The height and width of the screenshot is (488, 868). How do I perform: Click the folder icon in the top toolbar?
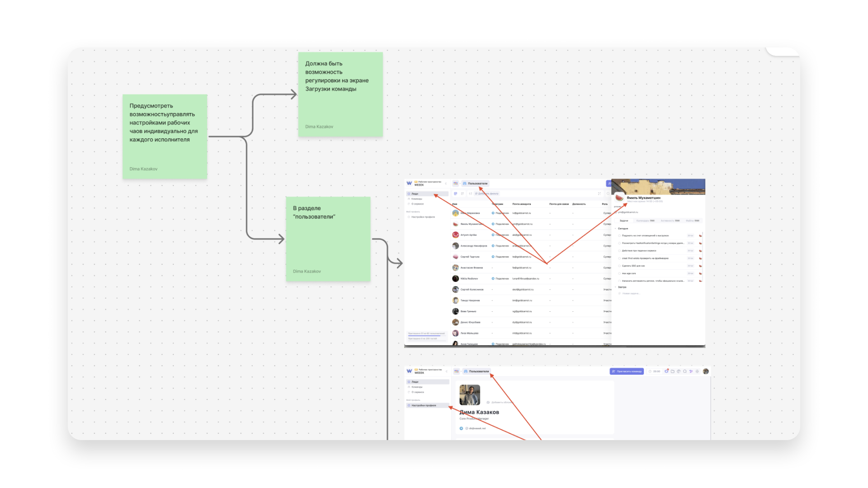(x=673, y=371)
